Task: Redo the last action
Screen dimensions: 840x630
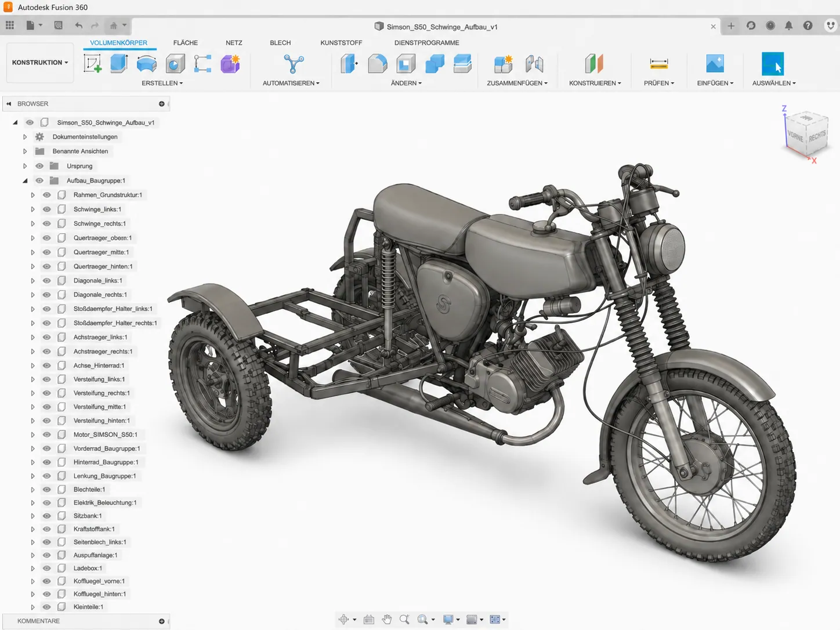Action: coord(95,26)
